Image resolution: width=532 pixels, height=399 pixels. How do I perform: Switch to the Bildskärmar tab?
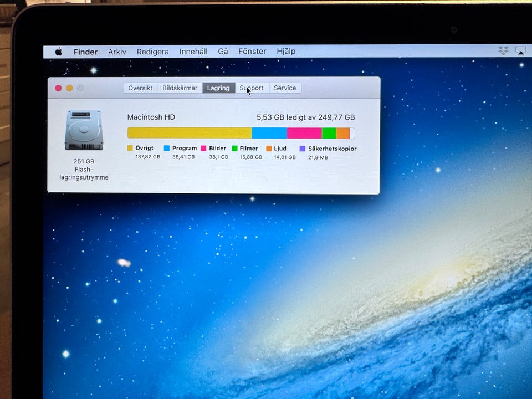pyautogui.click(x=180, y=88)
